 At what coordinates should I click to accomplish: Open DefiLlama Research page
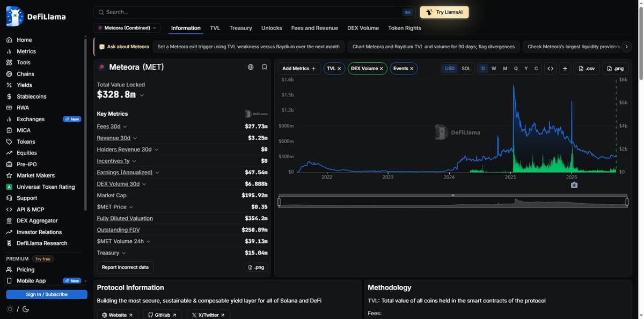(x=42, y=243)
